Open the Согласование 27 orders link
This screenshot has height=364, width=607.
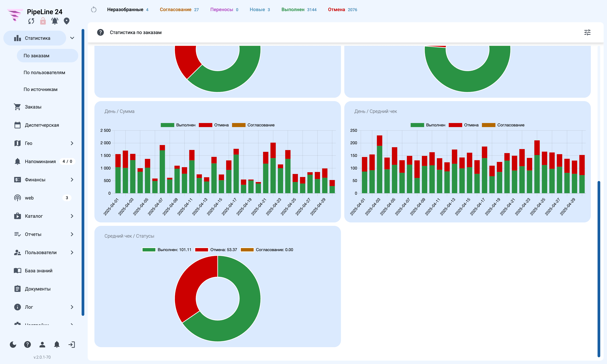coord(179,10)
